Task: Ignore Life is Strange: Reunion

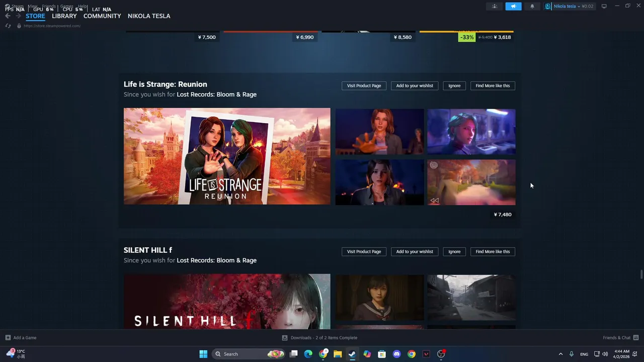Action: tap(454, 85)
